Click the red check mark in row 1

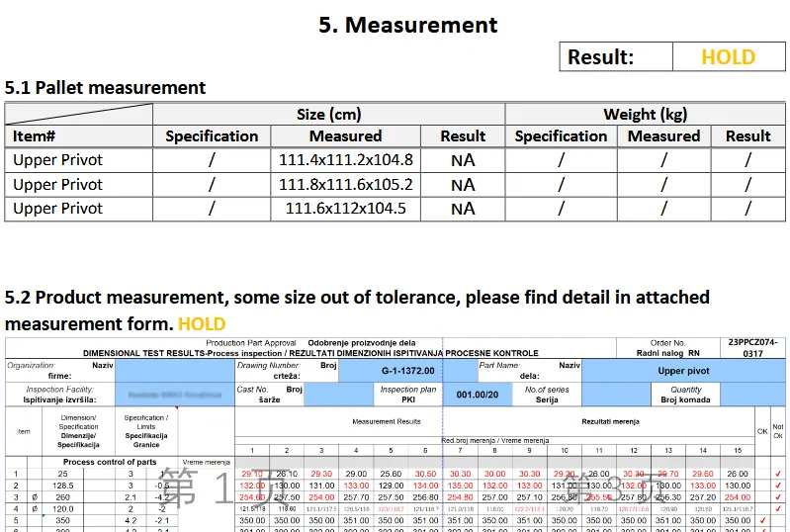coord(778,474)
